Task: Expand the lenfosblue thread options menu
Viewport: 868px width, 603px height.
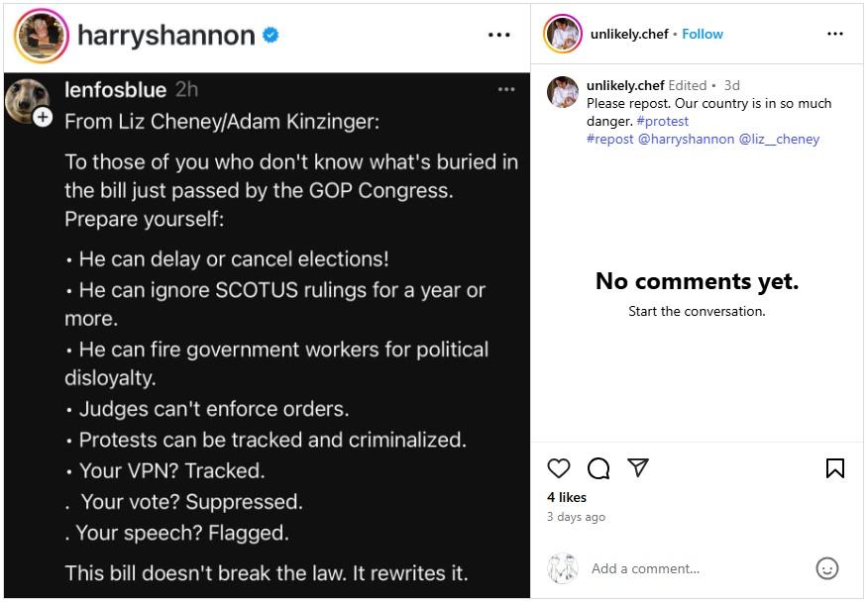Action: (506, 90)
